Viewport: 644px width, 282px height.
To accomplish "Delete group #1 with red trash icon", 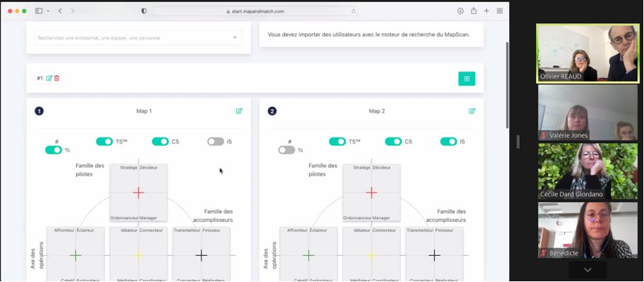I will (x=57, y=78).
